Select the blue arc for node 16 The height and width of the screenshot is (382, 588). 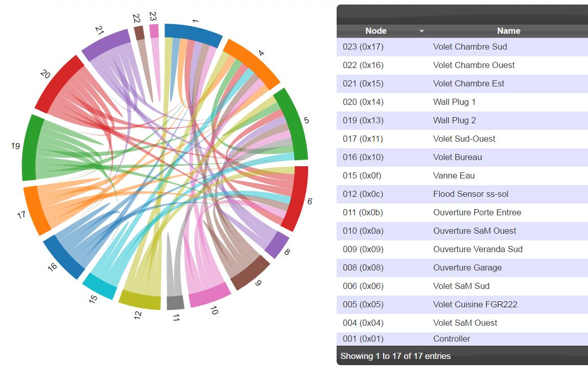click(64, 257)
